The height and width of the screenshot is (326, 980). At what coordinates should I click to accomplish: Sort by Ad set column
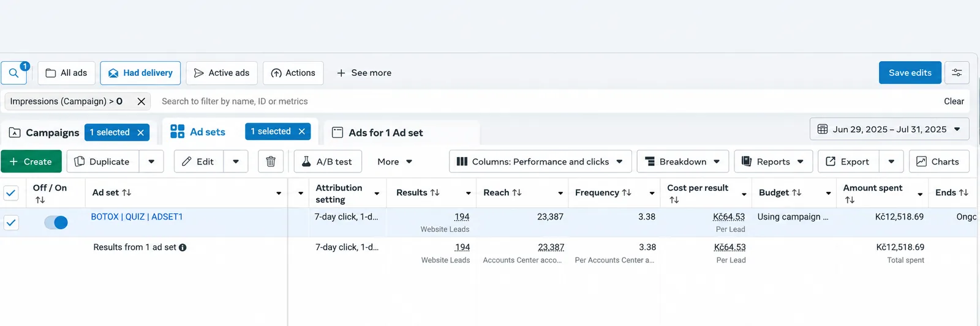click(x=127, y=193)
